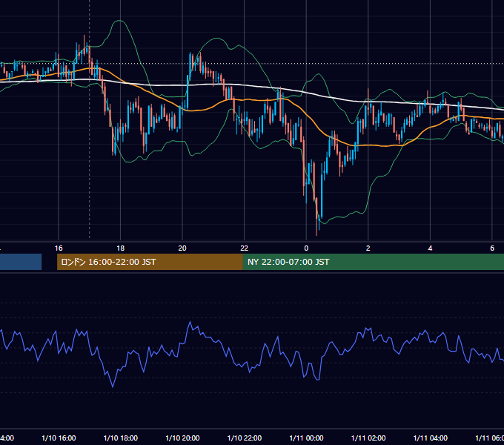Image resolution: width=504 pixels, height=445 pixels.
Task: Click the 1/11 02:00 time label
Action: [368, 438]
